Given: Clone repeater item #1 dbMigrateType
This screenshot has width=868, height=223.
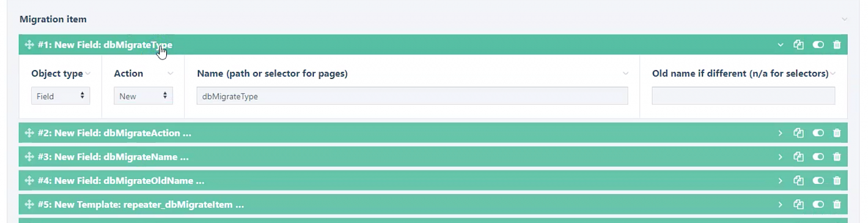Looking at the screenshot, I should coord(798,45).
